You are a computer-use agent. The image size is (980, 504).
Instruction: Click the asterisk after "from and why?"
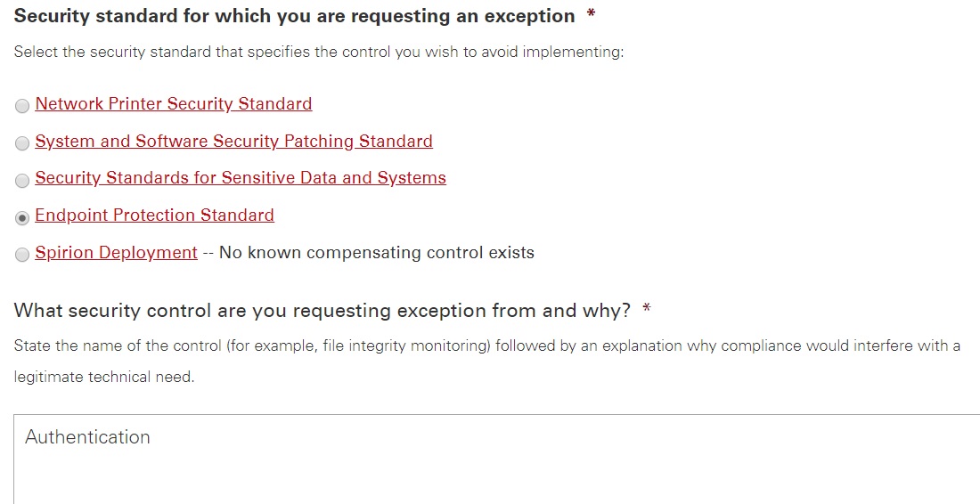647,310
